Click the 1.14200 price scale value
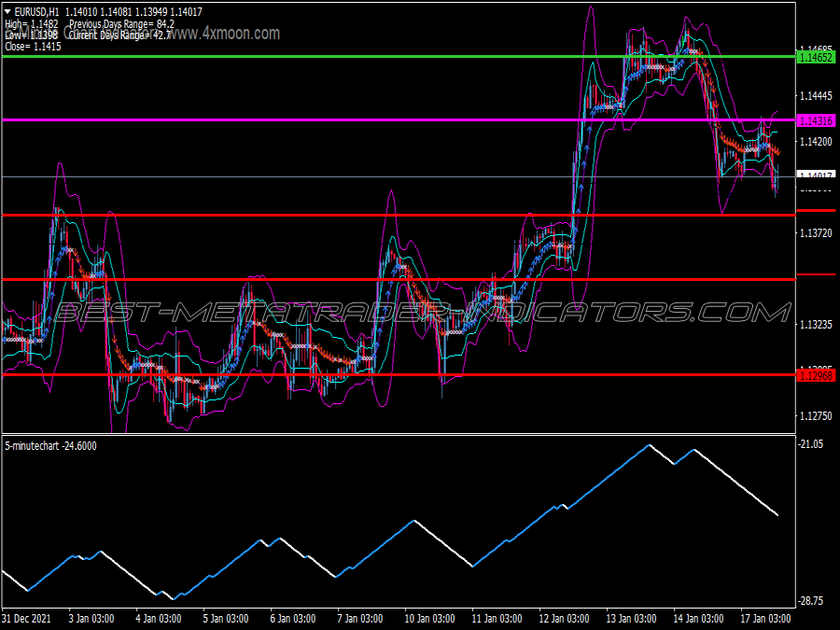This screenshot has height=630, width=840. pyautogui.click(x=816, y=142)
